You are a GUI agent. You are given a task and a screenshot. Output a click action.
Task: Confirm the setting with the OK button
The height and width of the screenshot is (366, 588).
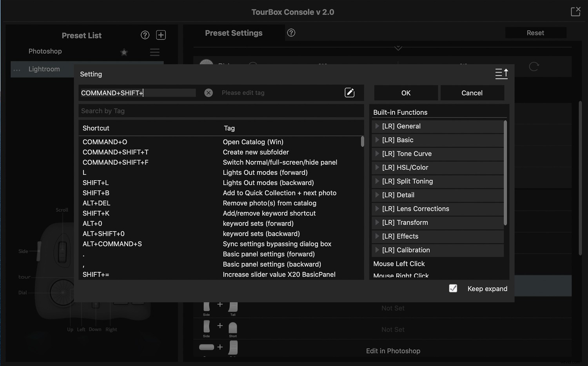[x=406, y=92]
